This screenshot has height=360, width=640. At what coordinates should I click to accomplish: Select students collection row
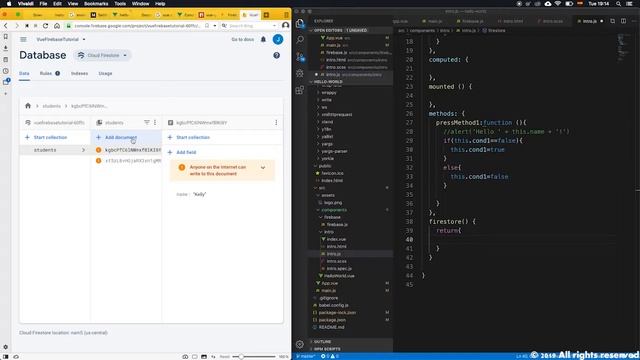tap(55, 150)
